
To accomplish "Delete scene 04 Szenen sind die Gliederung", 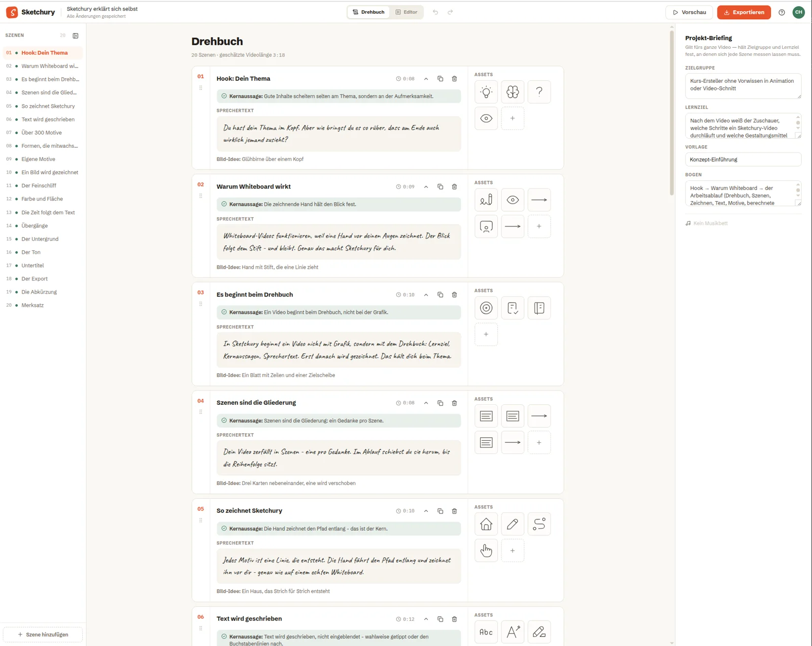I will (x=454, y=403).
